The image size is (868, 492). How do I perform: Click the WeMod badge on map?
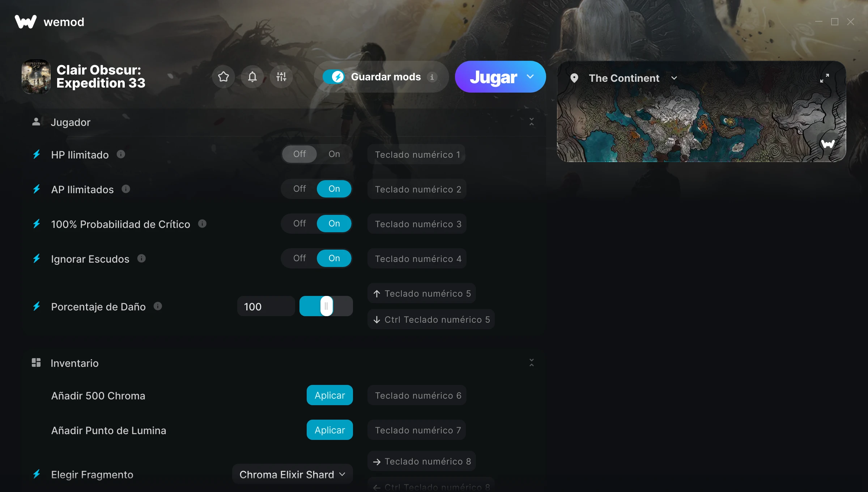point(828,144)
